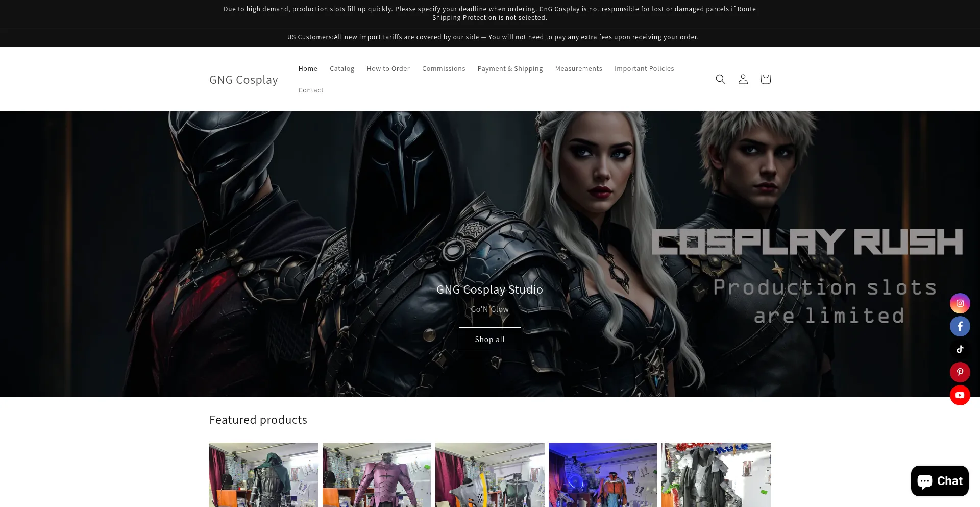
Task: Select Commissions in the navigation
Action: click(443, 69)
